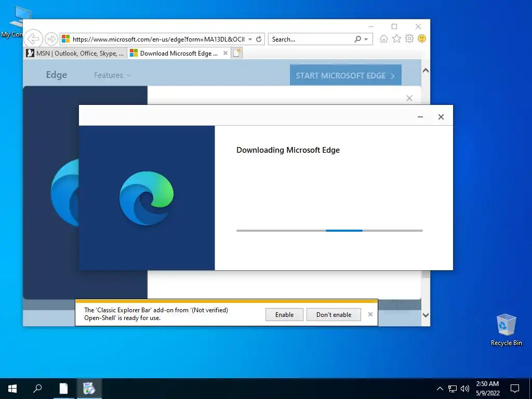Click the Microsoft logo favicon in address bar
Image resolution: width=532 pixels, height=399 pixels.
click(x=66, y=39)
